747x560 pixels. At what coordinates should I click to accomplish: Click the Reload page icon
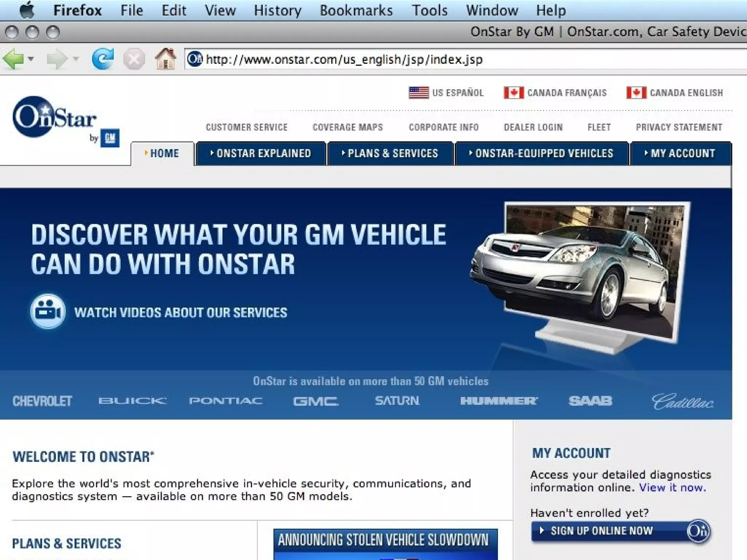tap(102, 59)
